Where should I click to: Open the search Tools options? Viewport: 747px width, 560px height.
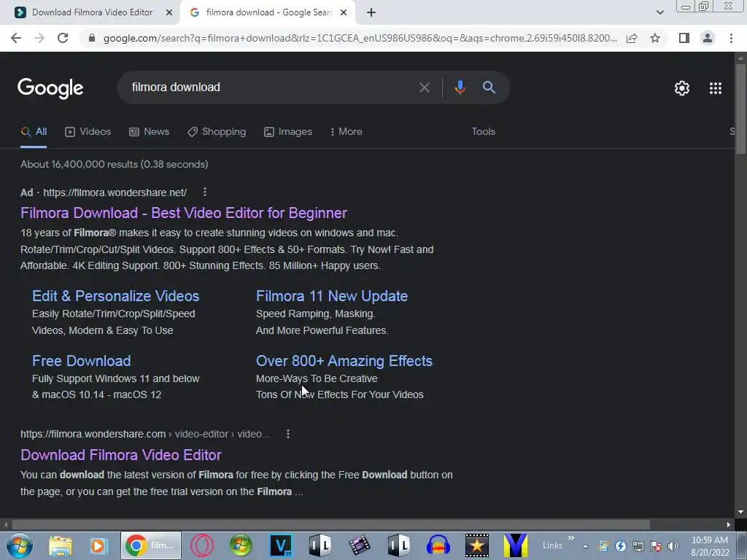tap(483, 131)
